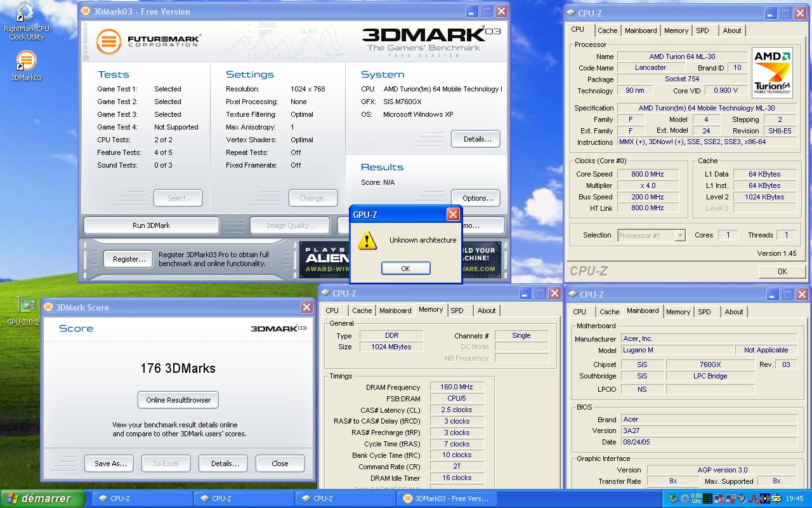This screenshot has height=508, width=812.
Task: Click the 0.80 GHz CPU clock tray indicator
Action: (696, 498)
